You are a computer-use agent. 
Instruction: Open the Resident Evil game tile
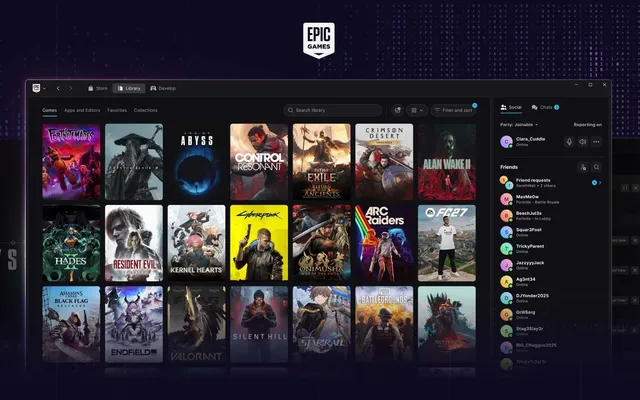pyautogui.click(x=134, y=243)
